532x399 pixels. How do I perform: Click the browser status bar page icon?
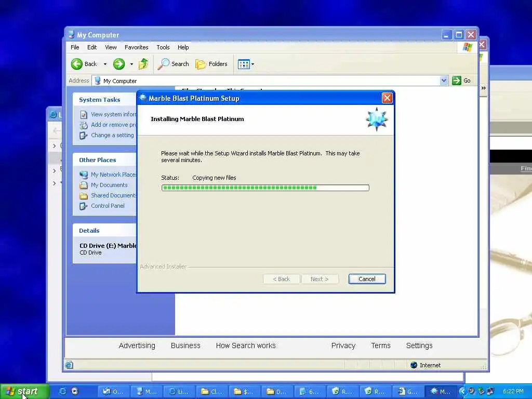click(69, 365)
